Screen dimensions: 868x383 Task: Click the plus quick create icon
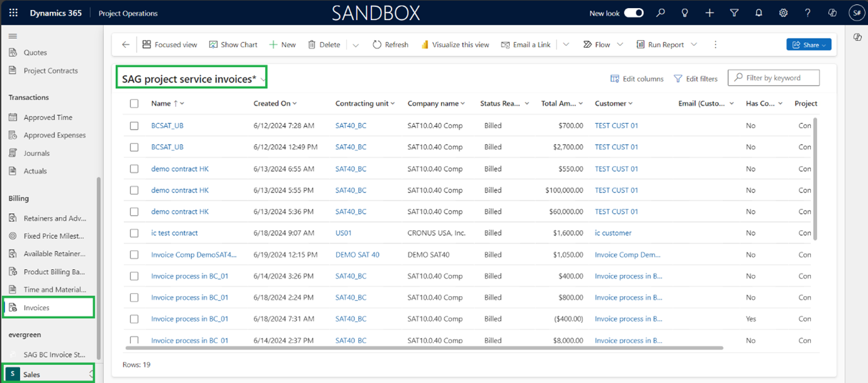pyautogui.click(x=709, y=13)
